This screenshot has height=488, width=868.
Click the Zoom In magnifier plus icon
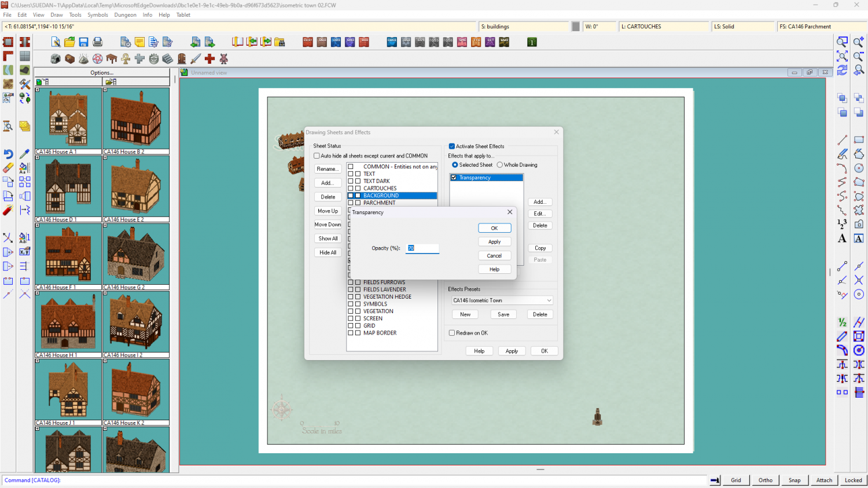pyautogui.click(x=859, y=42)
